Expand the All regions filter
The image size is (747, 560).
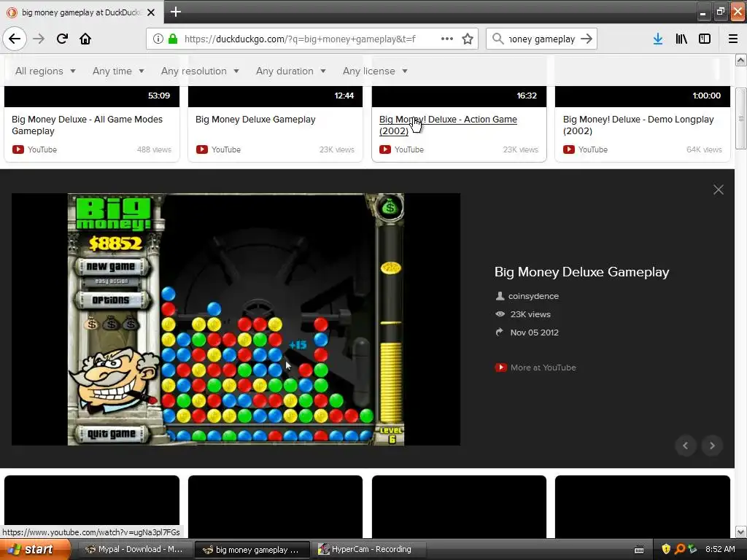coord(45,71)
